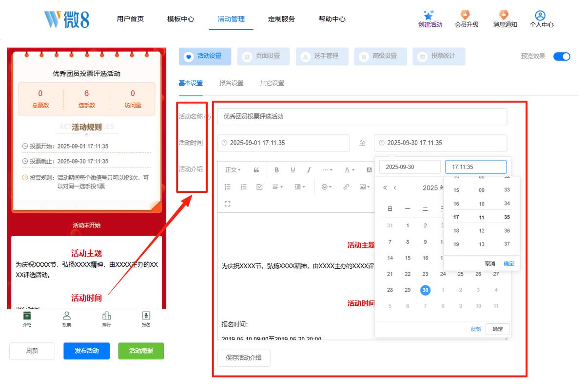Image resolution: width=585 pixels, height=392 pixels.
Task: Go to 模板中心 in the top menu
Action: pyautogui.click(x=180, y=19)
